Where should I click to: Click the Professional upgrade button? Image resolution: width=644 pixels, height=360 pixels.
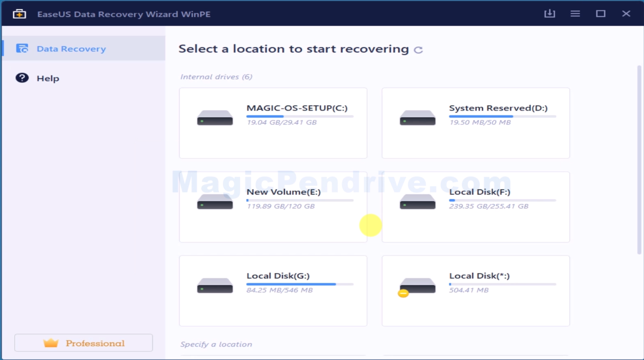pos(84,343)
